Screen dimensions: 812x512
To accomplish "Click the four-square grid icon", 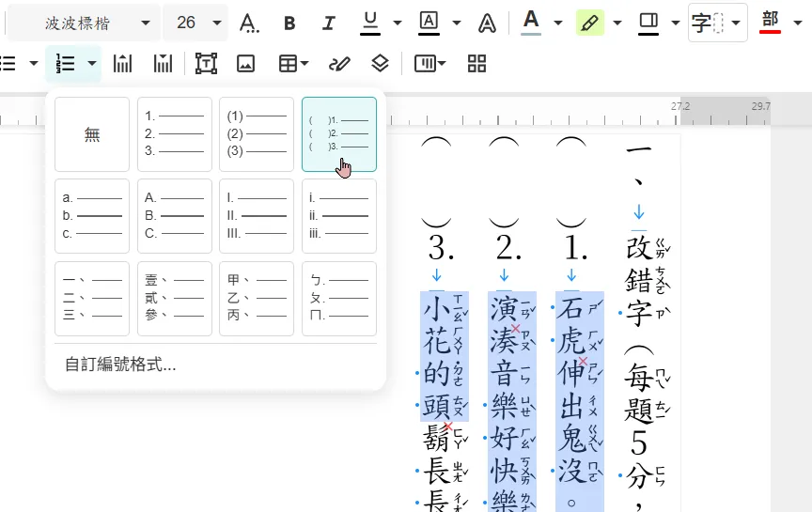I will coord(476,64).
